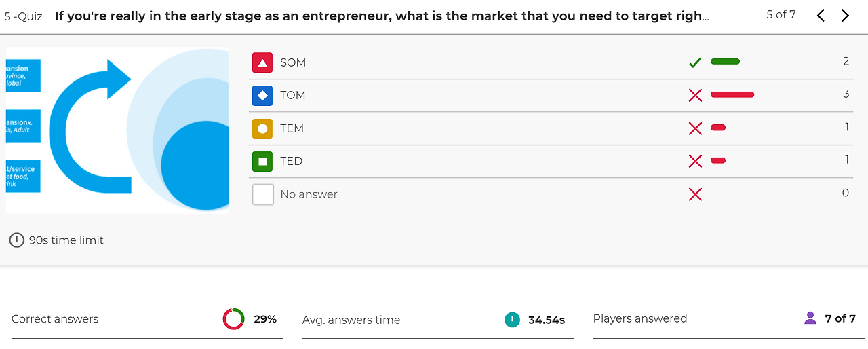
Task: Click the red X beside TOM
Action: (x=695, y=96)
